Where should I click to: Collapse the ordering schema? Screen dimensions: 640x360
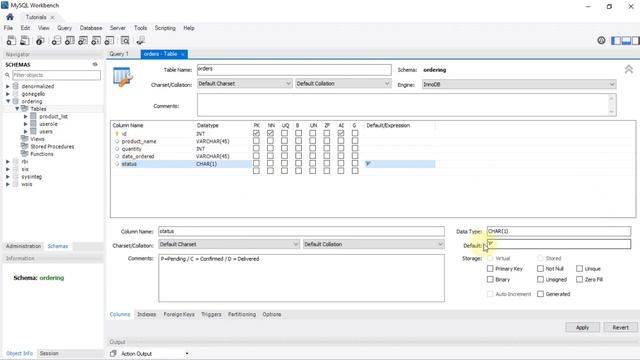[8, 101]
